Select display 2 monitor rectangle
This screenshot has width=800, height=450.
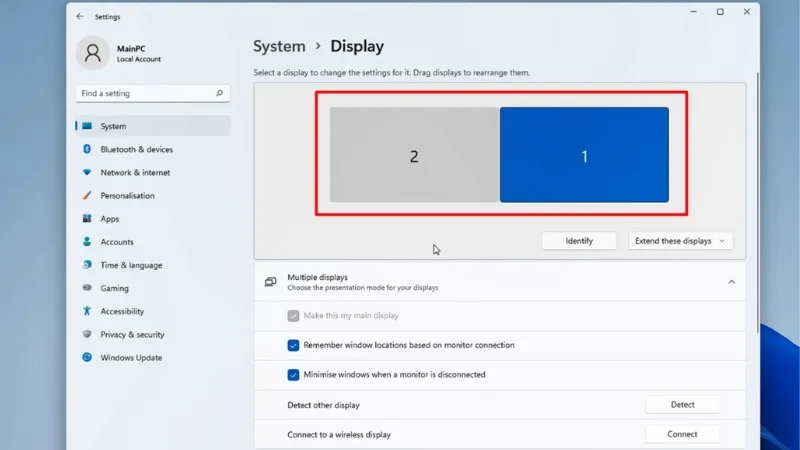(414, 156)
